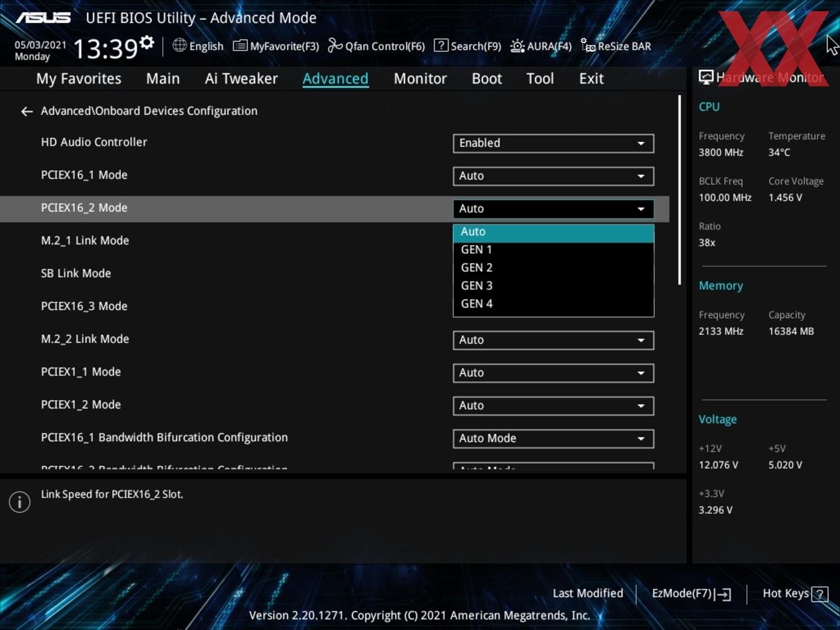The image size is (840, 630).
Task: Open Hot Keys help
Action: pos(795,594)
